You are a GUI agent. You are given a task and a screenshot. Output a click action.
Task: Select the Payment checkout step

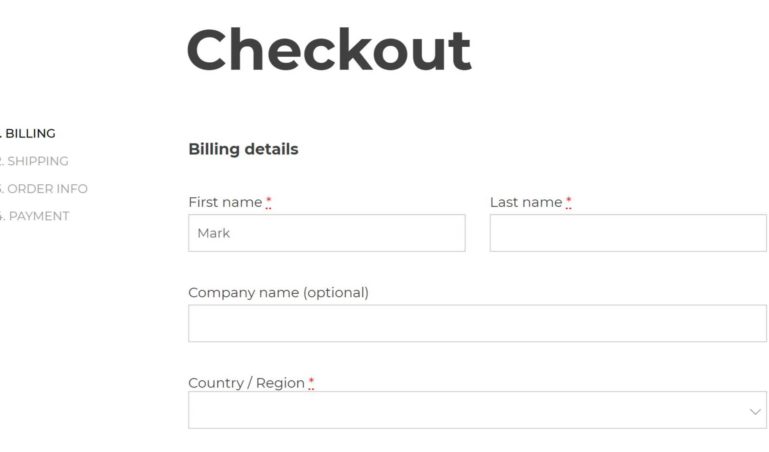pos(38,216)
